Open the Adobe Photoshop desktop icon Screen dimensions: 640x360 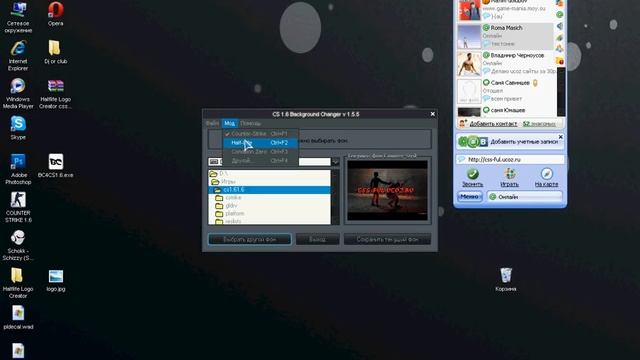[18, 169]
